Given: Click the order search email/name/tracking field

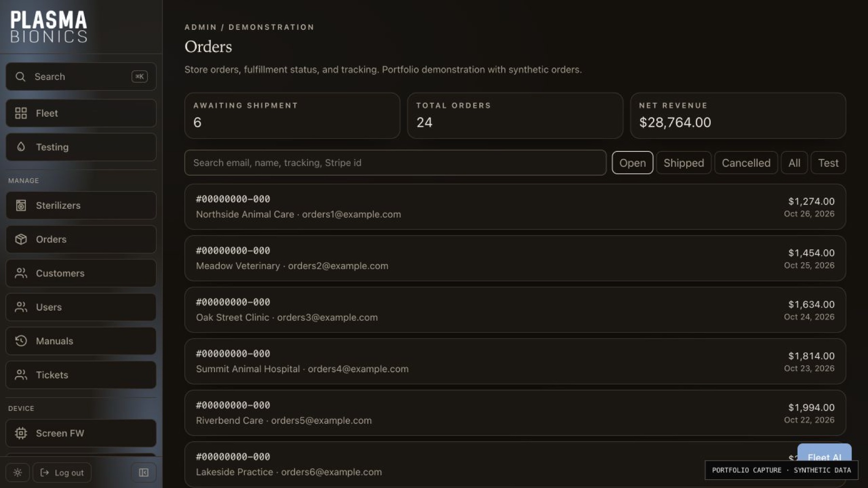Looking at the screenshot, I should pos(395,163).
